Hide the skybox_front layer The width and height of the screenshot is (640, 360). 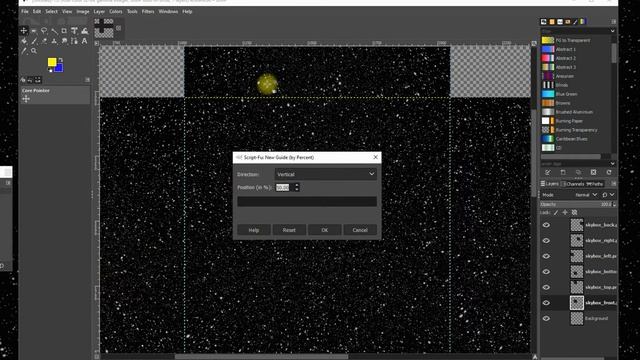546,302
